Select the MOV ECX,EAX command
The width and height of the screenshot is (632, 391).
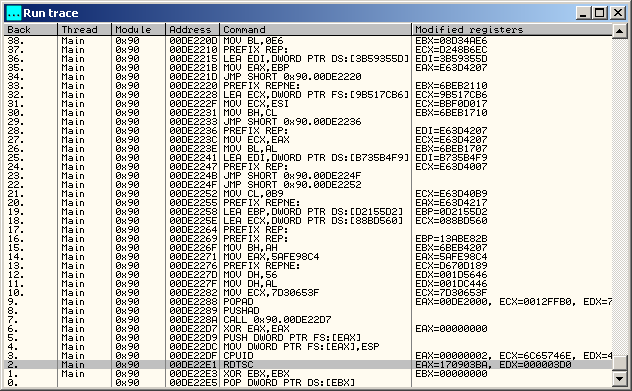[256, 140]
